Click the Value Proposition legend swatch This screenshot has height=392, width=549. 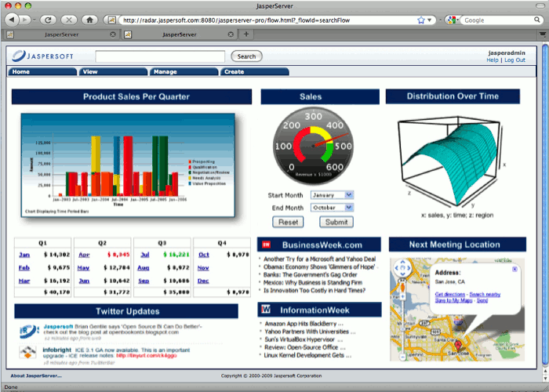(x=190, y=183)
